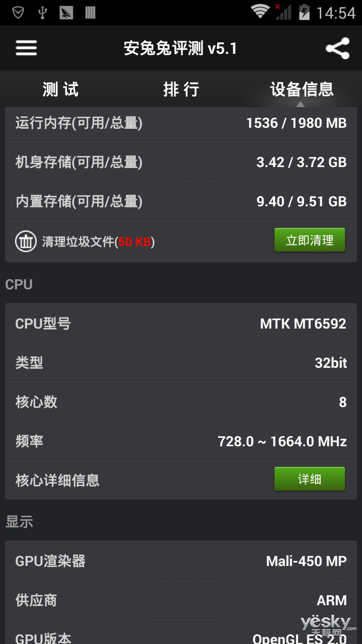This screenshot has width=362, height=644.
Task: Tap the Wi-Fi status bar icon
Action: pos(260,12)
